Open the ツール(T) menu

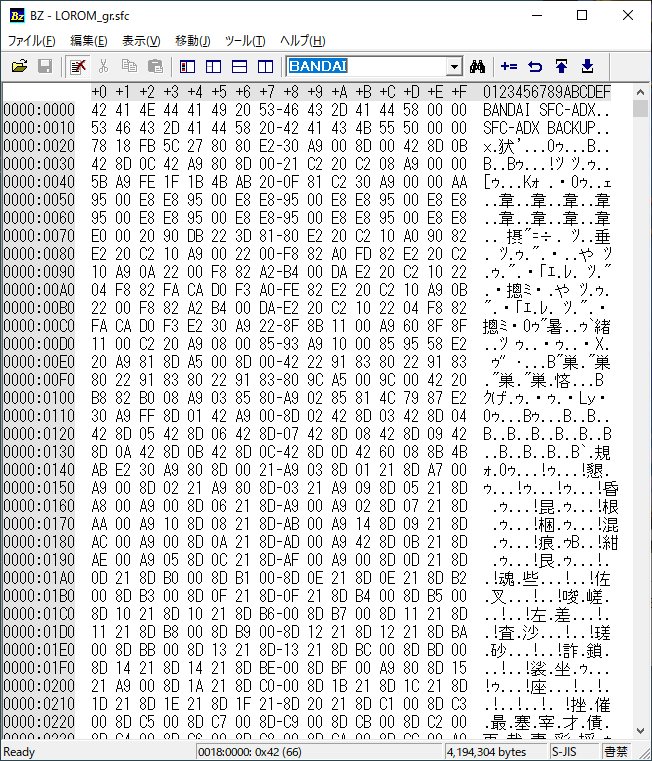tap(245, 41)
